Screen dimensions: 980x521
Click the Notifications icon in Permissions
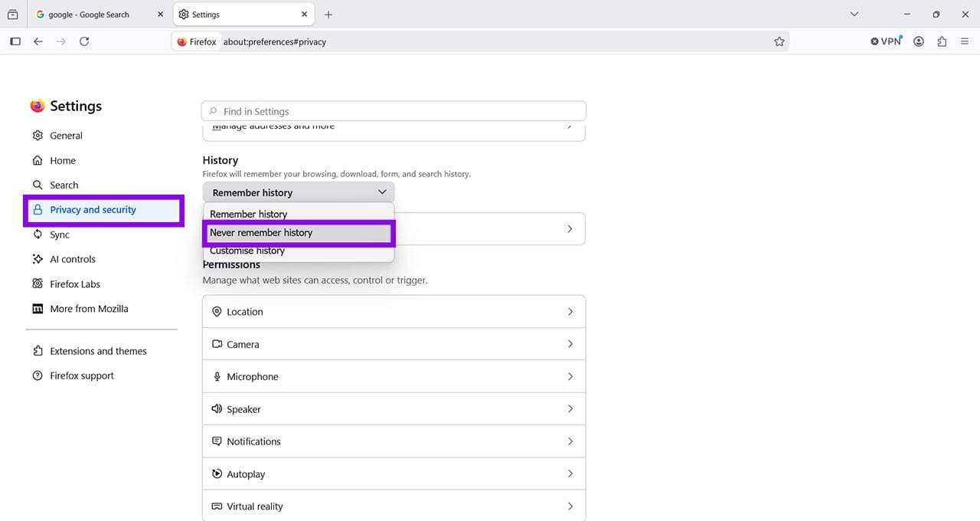coord(217,441)
